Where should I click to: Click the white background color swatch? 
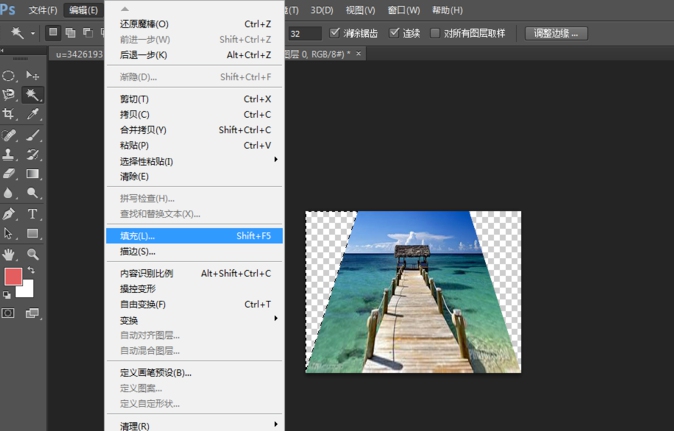point(26,290)
